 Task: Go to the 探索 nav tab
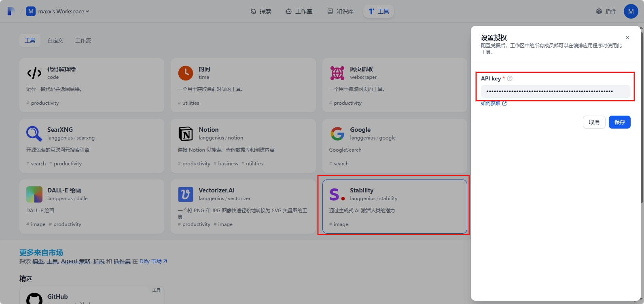(261, 11)
